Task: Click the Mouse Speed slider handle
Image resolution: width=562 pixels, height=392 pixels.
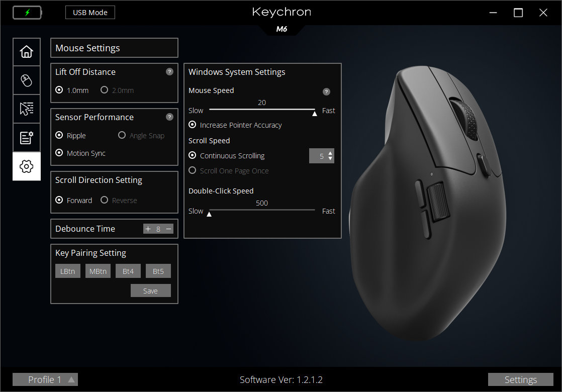Action: coord(315,114)
